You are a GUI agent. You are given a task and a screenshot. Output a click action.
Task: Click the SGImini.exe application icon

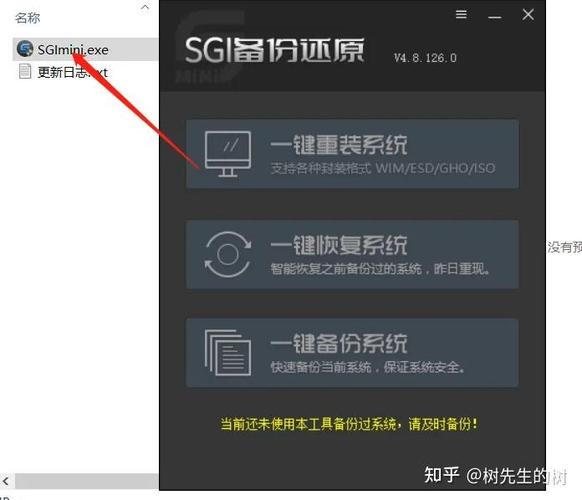click(x=25, y=49)
